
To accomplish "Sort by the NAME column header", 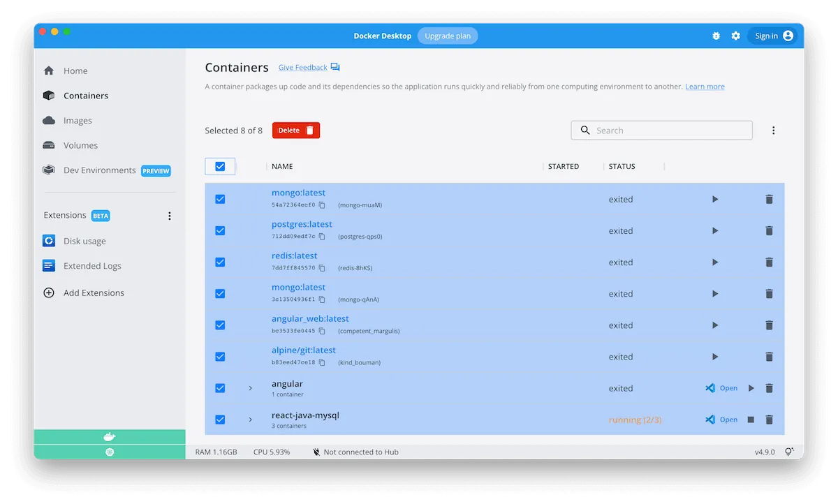I will [x=282, y=167].
